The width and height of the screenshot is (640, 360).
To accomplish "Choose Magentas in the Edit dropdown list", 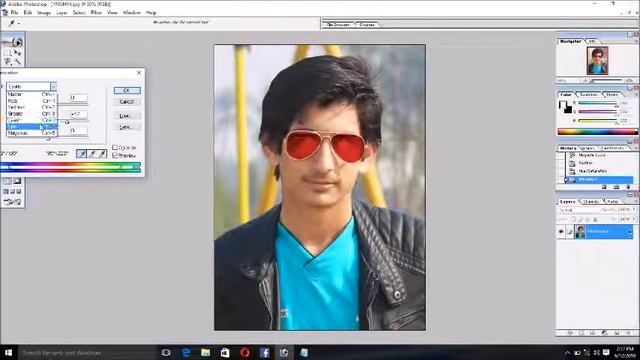I will click(32, 133).
